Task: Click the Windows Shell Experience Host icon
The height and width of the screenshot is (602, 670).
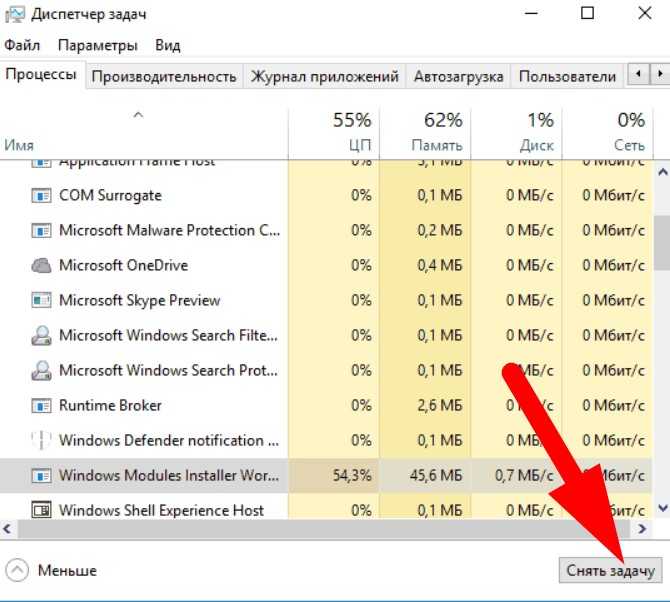Action: click(41, 510)
